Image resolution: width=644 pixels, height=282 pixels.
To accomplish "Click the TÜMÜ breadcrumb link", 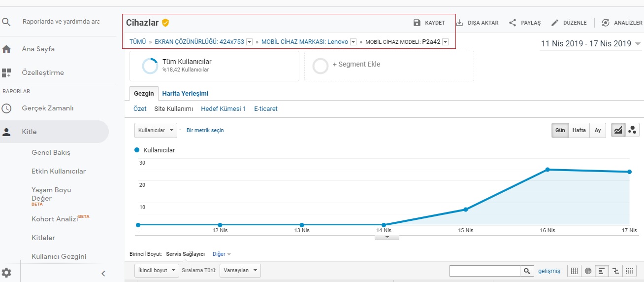I will click(138, 42).
